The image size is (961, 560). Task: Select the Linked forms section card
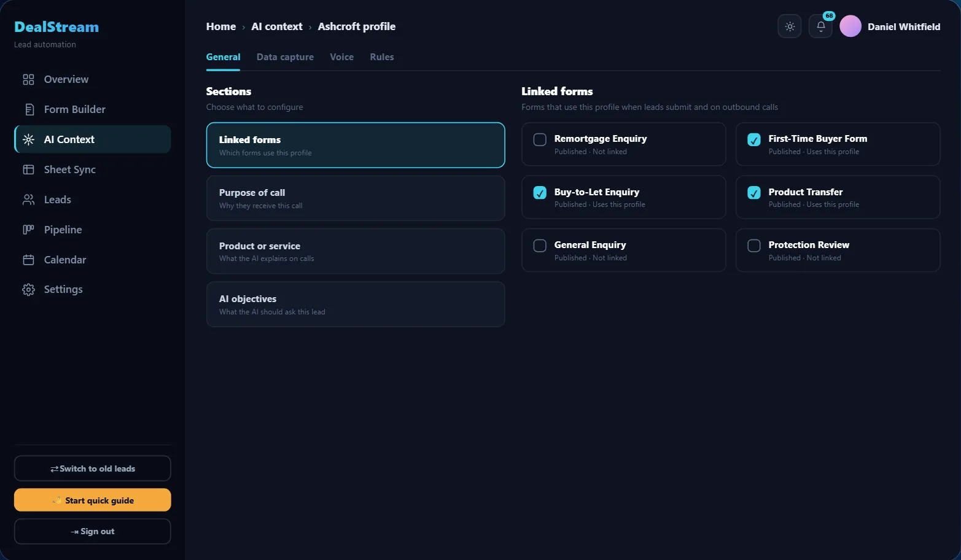point(356,145)
